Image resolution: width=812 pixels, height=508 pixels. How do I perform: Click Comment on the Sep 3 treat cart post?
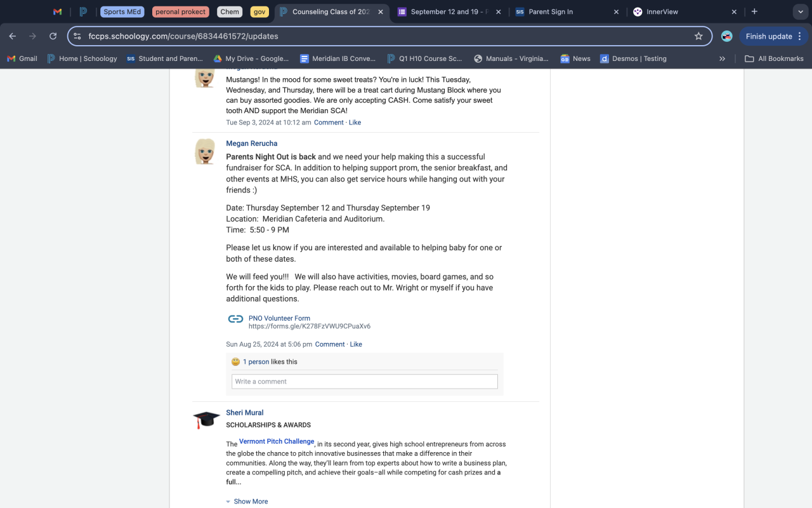tap(329, 123)
